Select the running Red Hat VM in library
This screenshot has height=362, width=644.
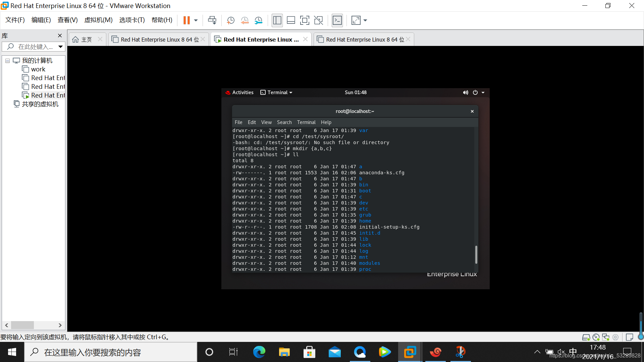(x=43, y=96)
